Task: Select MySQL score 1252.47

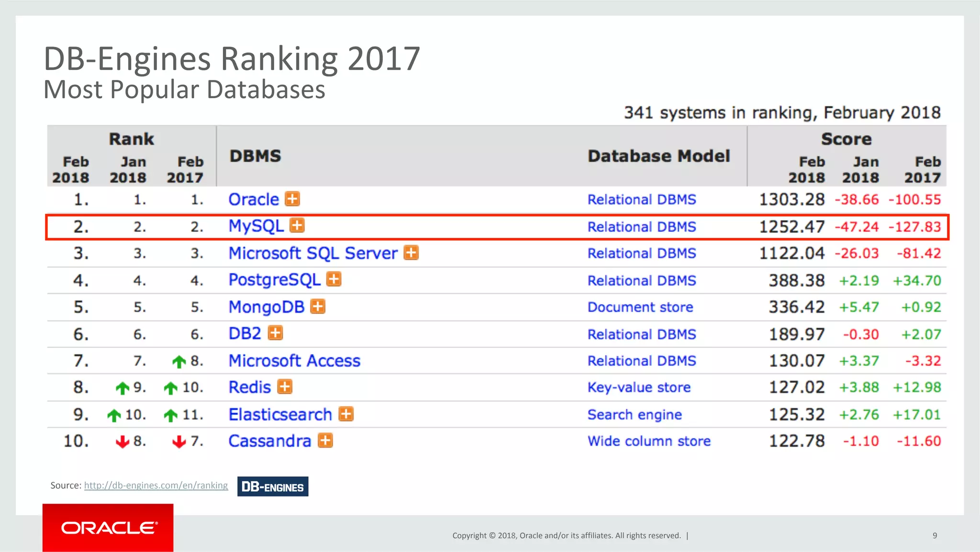Action: click(x=792, y=226)
